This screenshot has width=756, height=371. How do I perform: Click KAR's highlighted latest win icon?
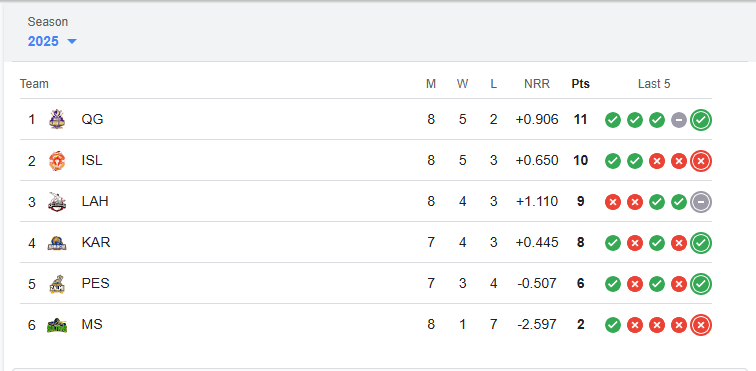pos(701,243)
